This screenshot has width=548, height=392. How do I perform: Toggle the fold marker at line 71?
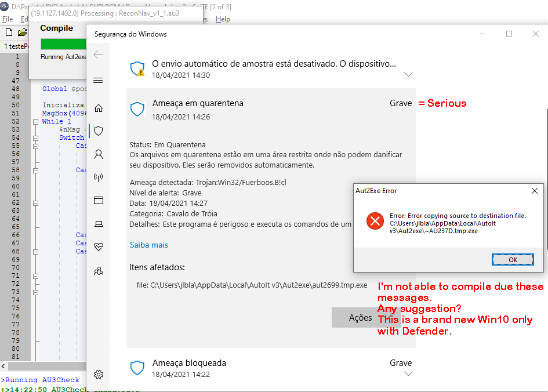coord(35,277)
